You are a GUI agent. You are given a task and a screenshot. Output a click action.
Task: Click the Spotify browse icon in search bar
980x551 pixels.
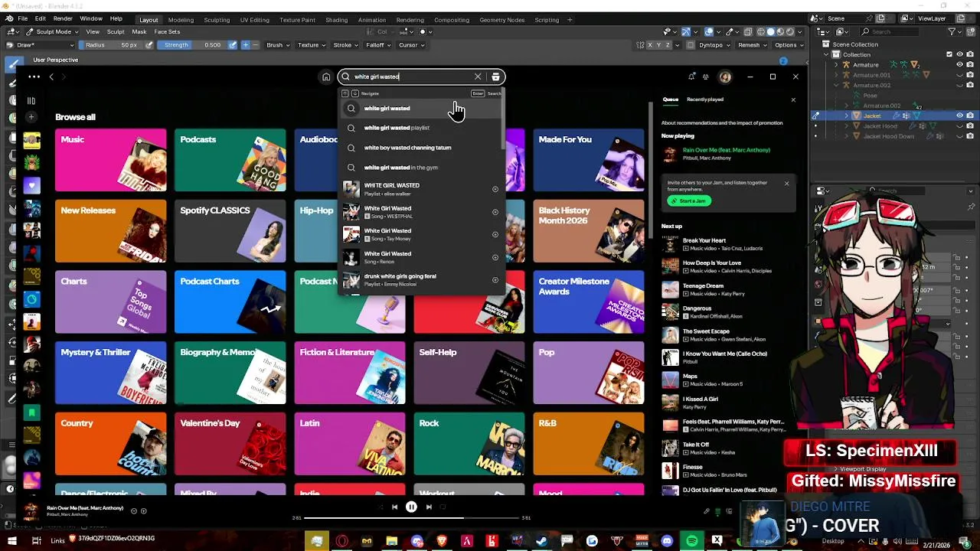click(496, 77)
